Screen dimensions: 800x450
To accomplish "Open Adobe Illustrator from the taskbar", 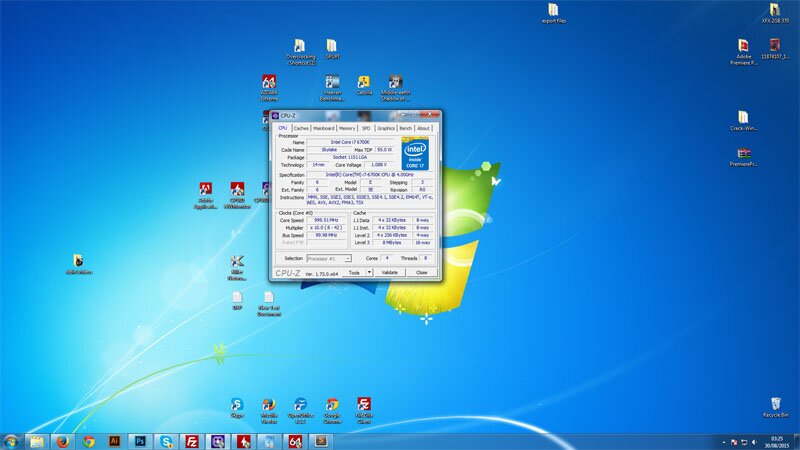I will coord(114,442).
